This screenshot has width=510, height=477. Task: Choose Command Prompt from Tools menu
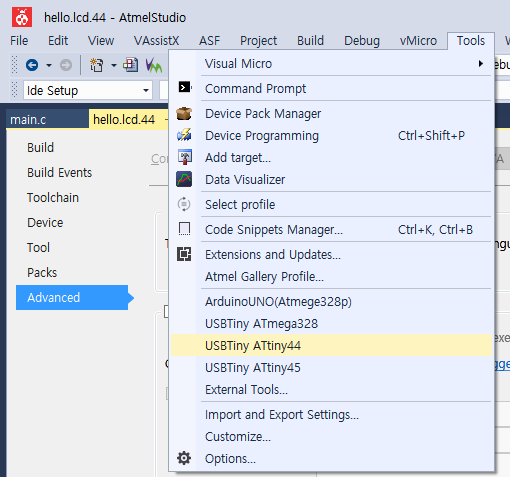pyautogui.click(x=331, y=88)
